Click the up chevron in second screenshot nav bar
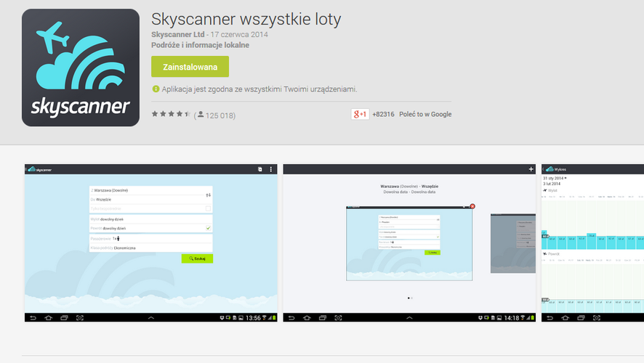 (409, 318)
